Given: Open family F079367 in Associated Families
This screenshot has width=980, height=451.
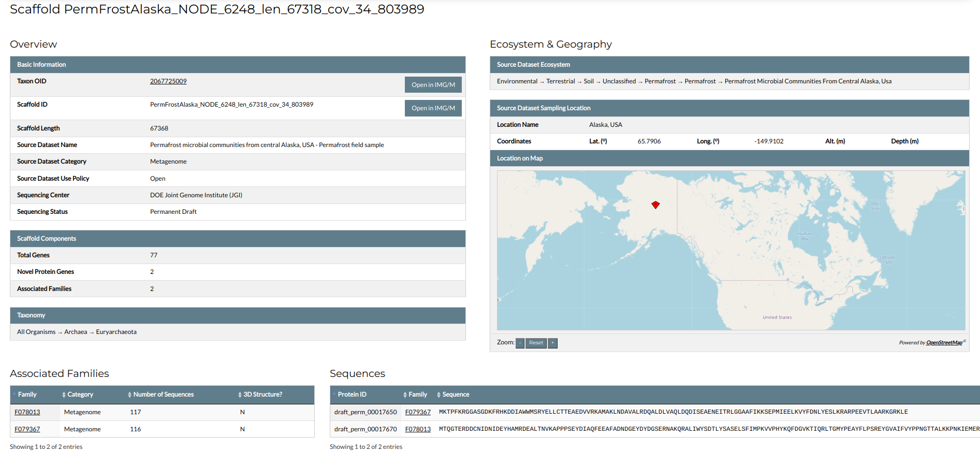Looking at the screenshot, I should pos(27,429).
